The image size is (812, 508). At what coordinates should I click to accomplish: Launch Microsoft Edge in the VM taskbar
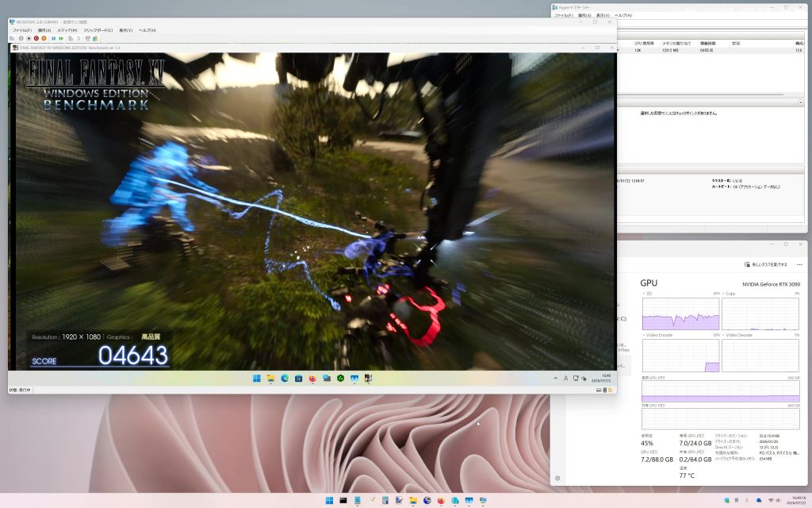tap(285, 379)
